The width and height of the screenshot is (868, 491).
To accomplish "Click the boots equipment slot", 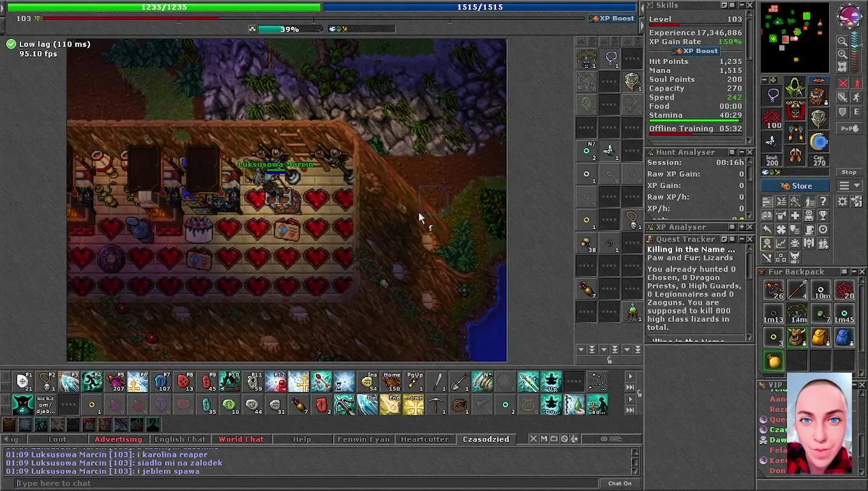I will 795,155.
